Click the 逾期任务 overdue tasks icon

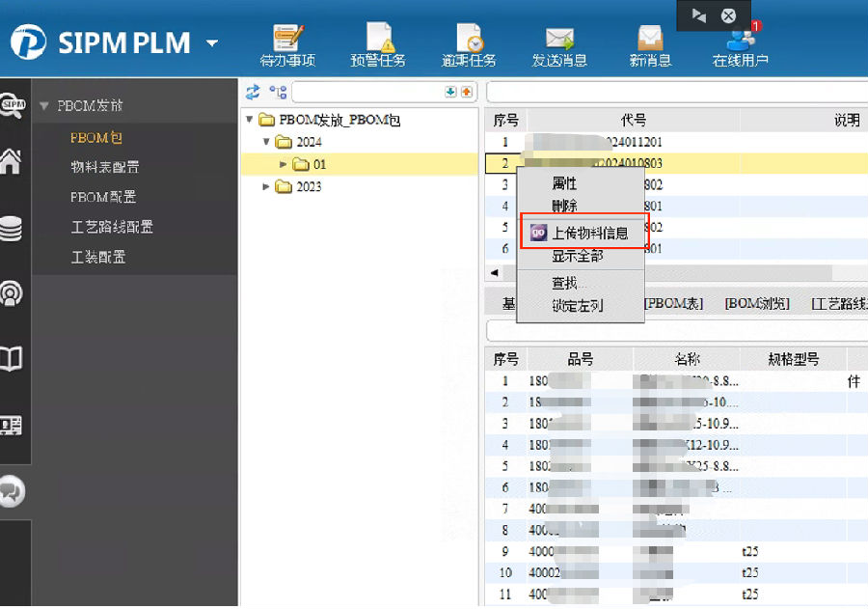pos(469,41)
